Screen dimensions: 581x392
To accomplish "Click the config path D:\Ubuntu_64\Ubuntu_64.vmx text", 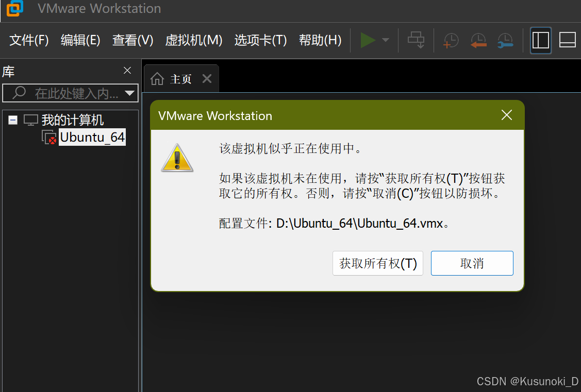I will point(360,224).
